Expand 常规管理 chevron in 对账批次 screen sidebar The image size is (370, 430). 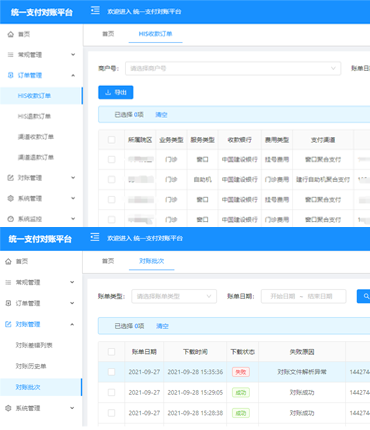(x=72, y=282)
